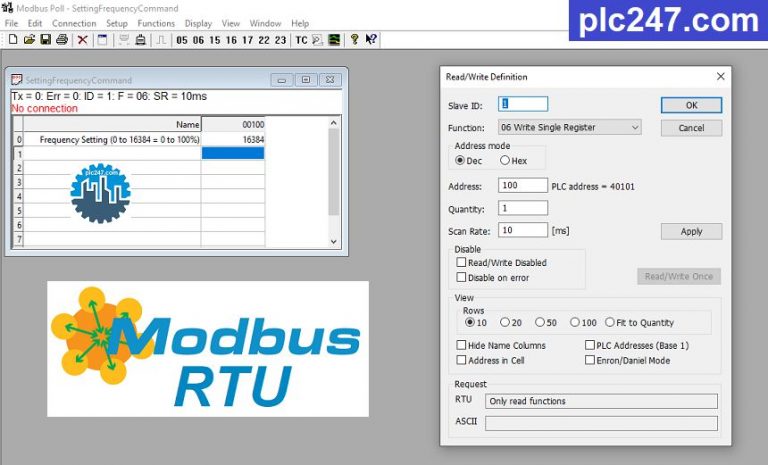The height and width of the screenshot is (465, 768).
Task: Choose 100 rows view option
Action: tap(575, 322)
